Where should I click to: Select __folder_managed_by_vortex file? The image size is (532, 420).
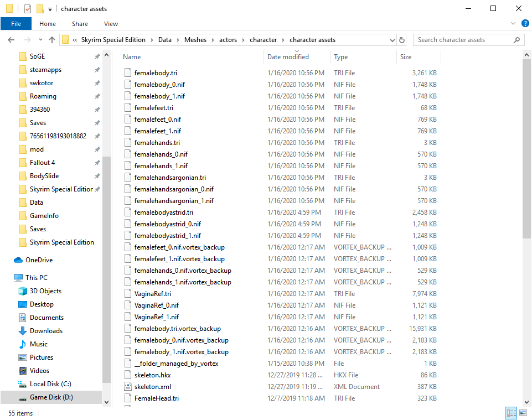tap(176, 364)
